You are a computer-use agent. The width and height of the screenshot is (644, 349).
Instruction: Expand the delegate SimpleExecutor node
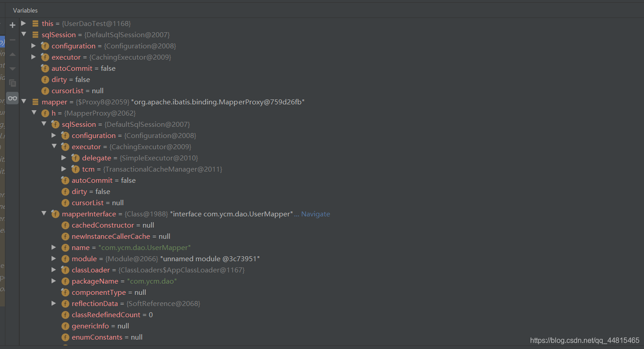click(64, 158)
